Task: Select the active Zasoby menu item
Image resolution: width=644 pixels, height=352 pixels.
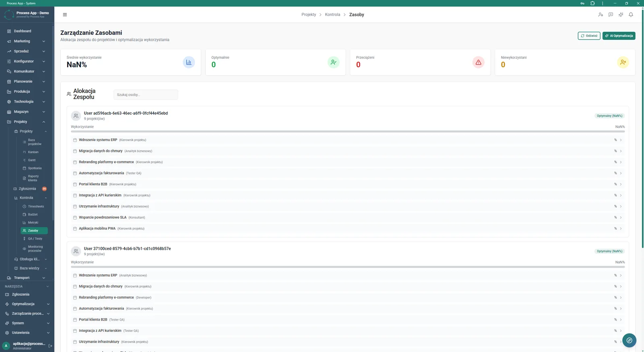Action: click(x=34, y=230)
